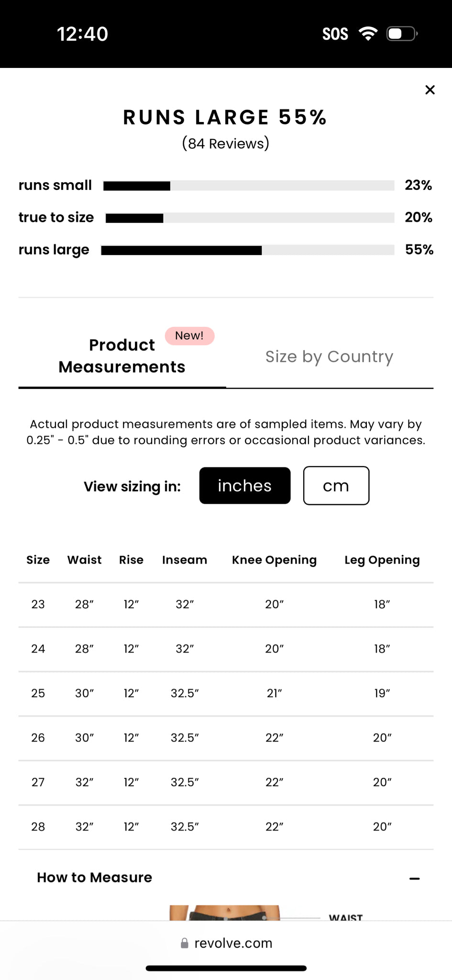Viewport: 452px width, 980px height.
Task: Tap the New! badge on Product Measurements
Action: [189, 336]
